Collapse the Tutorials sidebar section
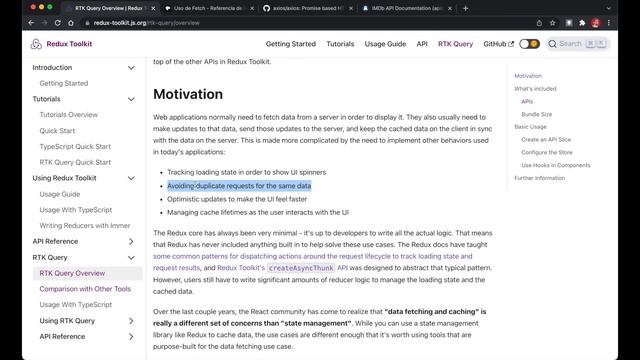The image size is (640, 360). pyautogui.click(x=131, y=99)
